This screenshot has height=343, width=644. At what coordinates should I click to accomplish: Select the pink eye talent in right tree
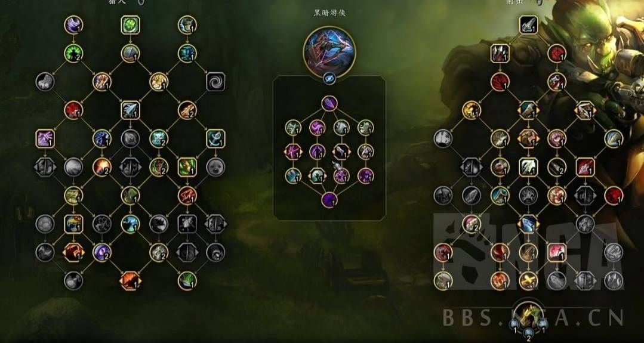point(557,138)
